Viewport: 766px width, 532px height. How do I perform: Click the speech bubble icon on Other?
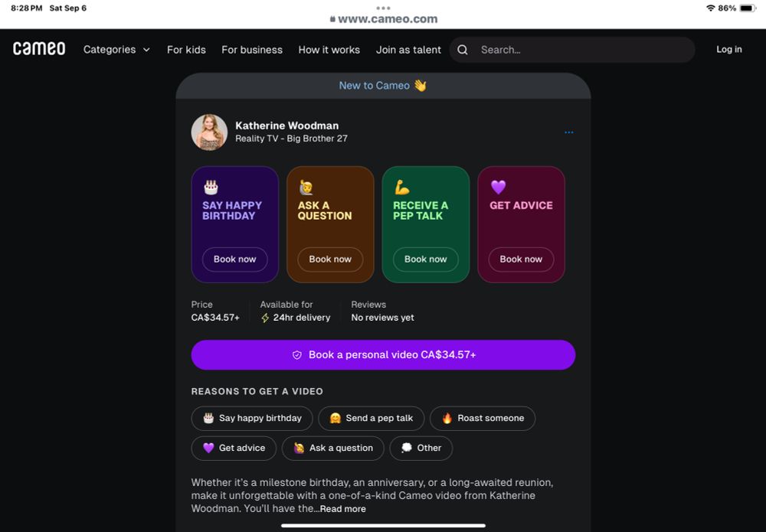coord(407,448)
